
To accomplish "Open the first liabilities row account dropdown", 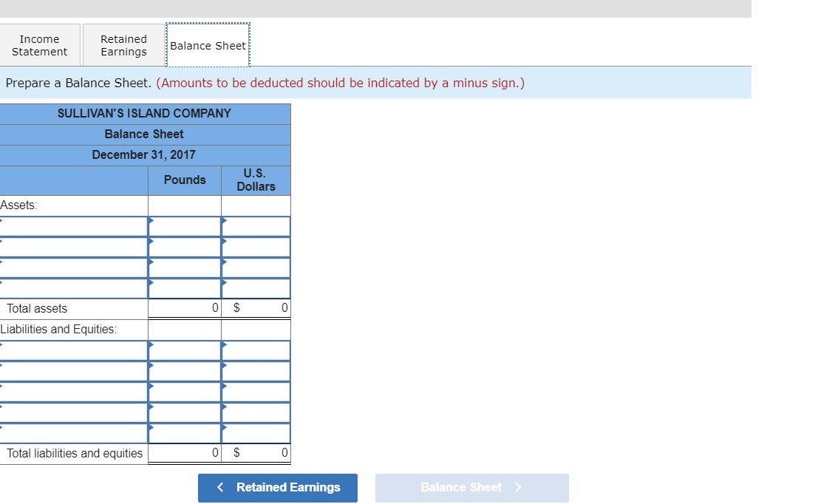I will tap(74, 351).
